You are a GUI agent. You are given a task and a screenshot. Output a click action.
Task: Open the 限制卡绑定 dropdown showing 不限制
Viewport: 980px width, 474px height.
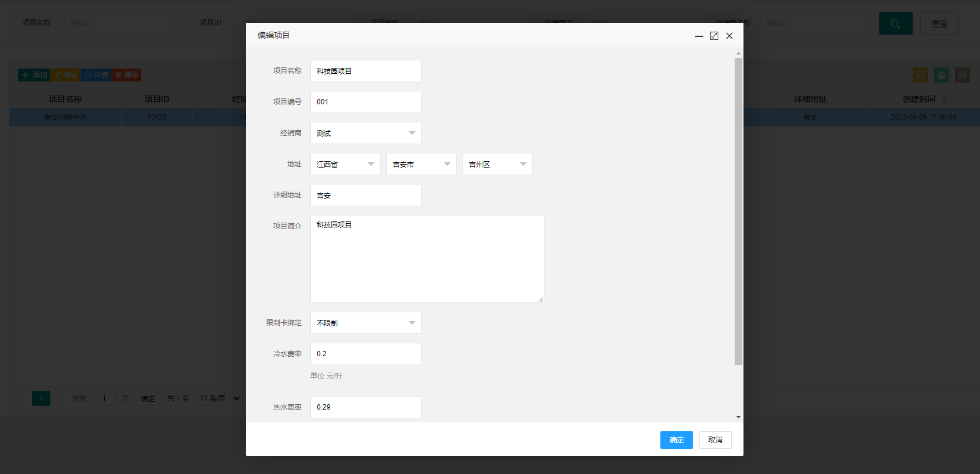pyautogui.click(x=366, y=323)
